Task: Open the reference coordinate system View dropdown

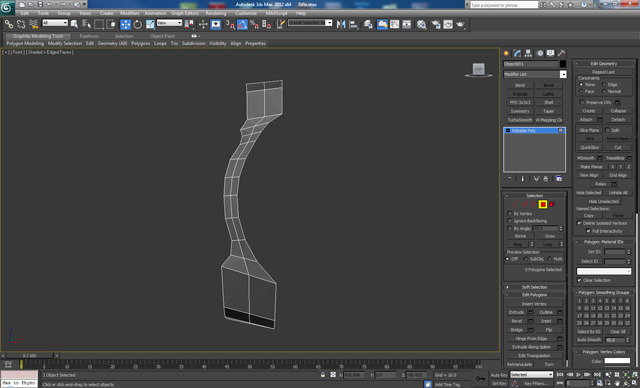Action: click(169, 23)
